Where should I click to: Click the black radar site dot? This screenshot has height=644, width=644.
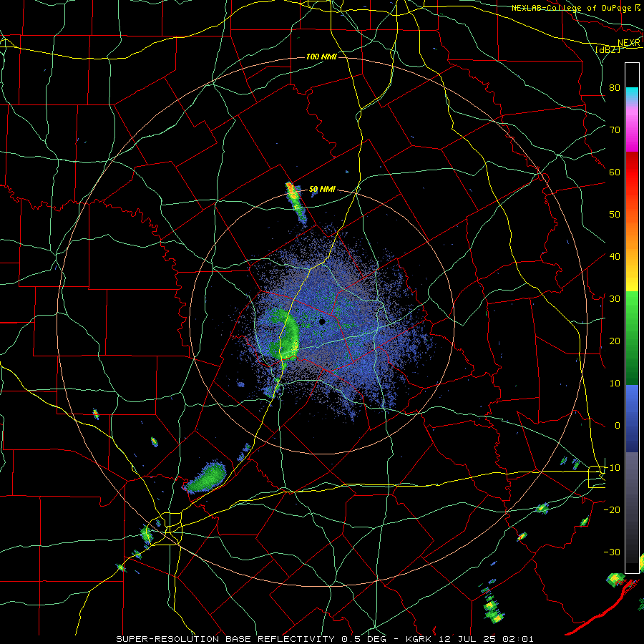(322, 321)
